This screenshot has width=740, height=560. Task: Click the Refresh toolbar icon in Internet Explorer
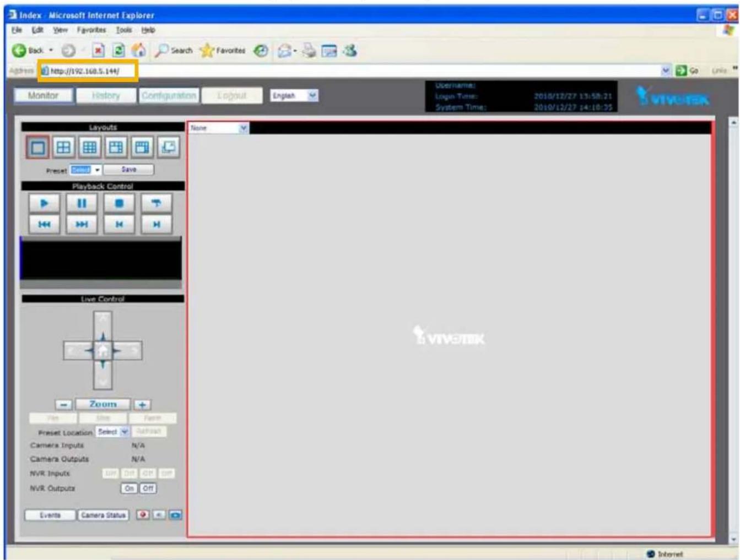[118, 51]
